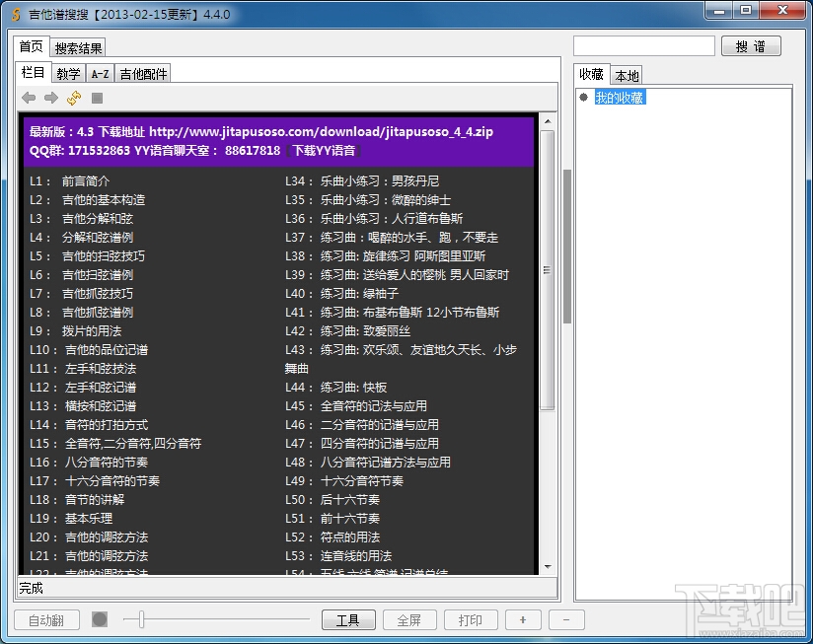Select 我的收藏 tree item

(x=620, y=98)
